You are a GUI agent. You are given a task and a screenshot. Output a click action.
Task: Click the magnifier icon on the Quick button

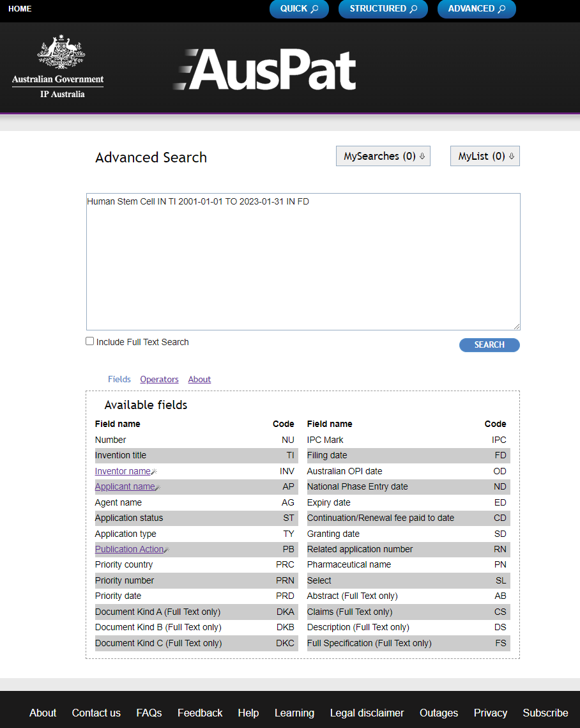314,9
